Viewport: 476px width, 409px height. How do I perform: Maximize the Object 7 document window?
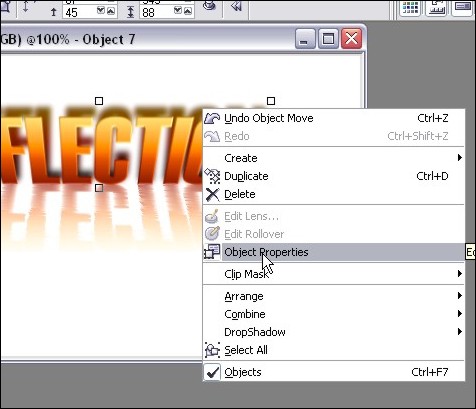(328, 39)
